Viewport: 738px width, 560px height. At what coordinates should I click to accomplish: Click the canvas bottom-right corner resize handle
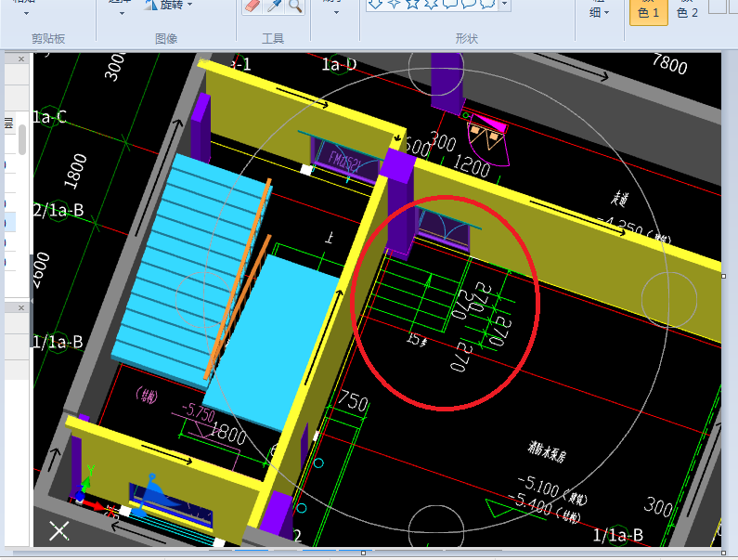(x=723, y=553)
